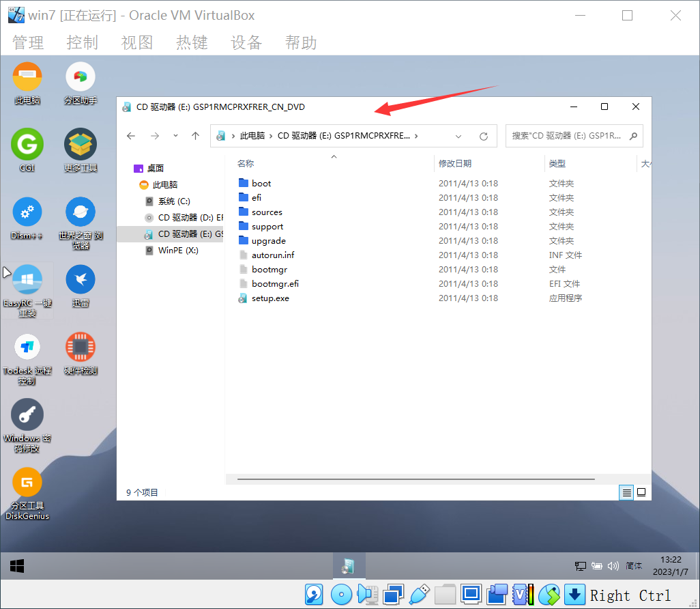700x609 pixels.
Task: Select EasyRC 一键重装 desktop icon
Action: tap(27, 291)
